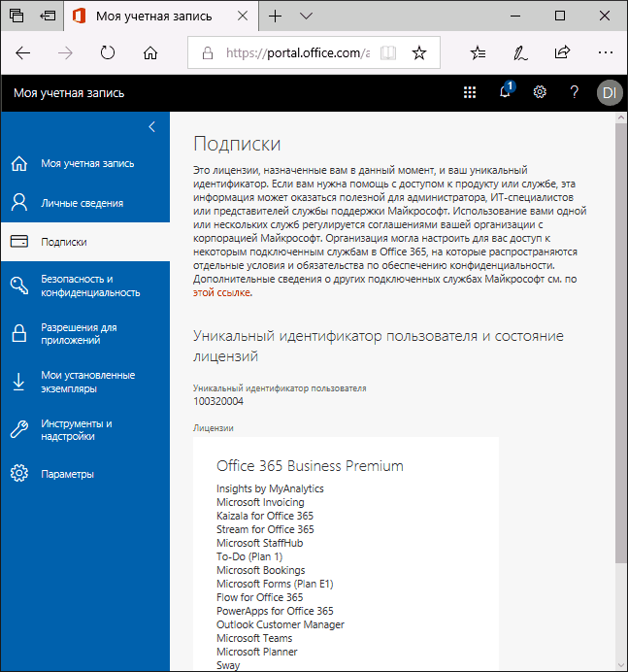Refresh the page
The image size is (628, 672).
click(x=108, y=53)
